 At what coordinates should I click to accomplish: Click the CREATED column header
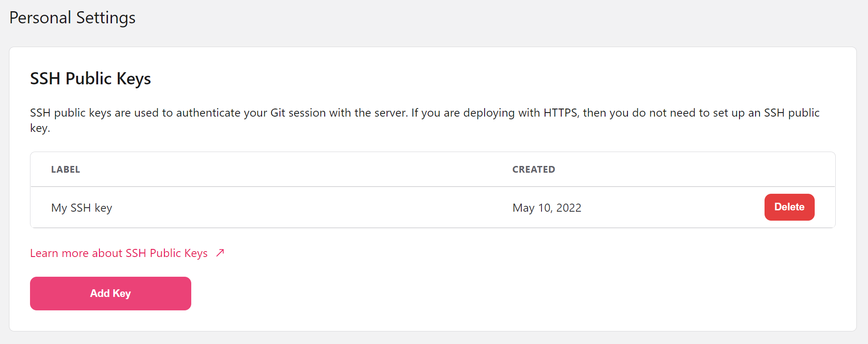coord(533,170)
